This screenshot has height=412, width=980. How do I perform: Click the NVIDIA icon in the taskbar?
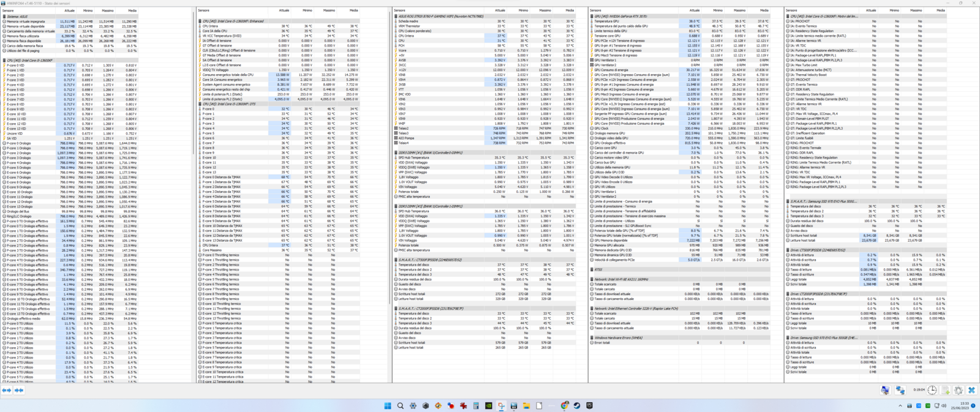[x=489, y=405]
